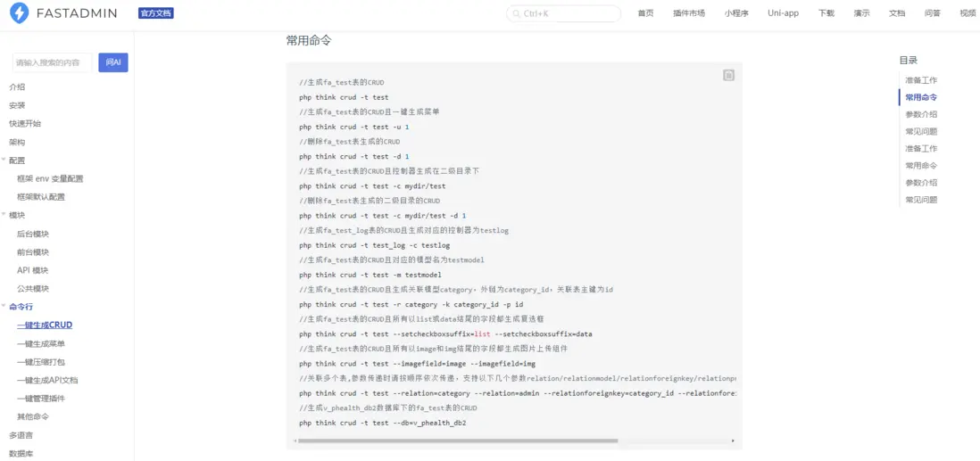Click line 'php think crud -t test_log -c testlog'

pos(374,245)
